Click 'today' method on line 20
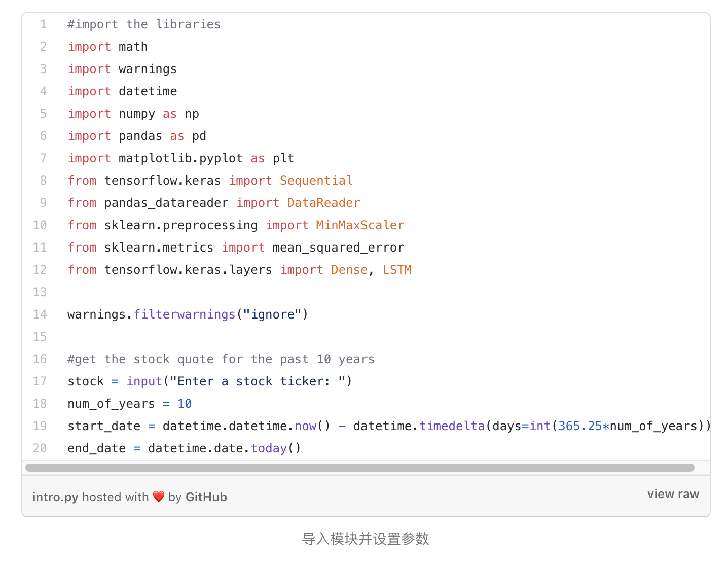 [269, 448]
